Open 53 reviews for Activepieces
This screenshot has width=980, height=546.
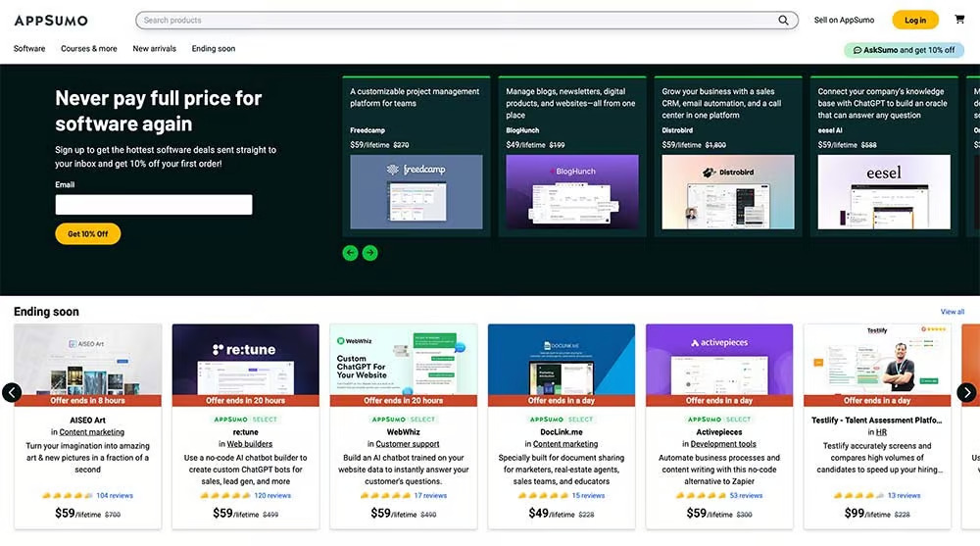click(x=746, y=495)
